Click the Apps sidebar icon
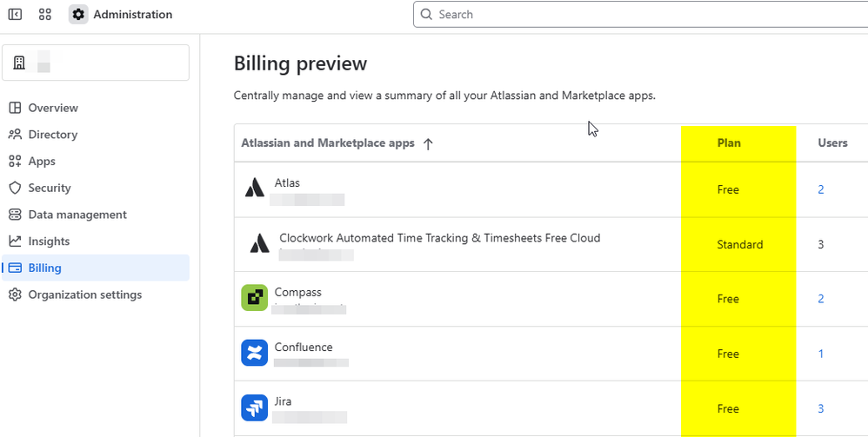 (15, 161)
